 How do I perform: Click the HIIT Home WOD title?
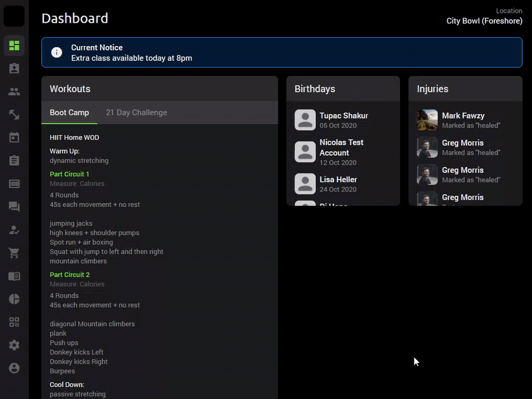(74, 137)
